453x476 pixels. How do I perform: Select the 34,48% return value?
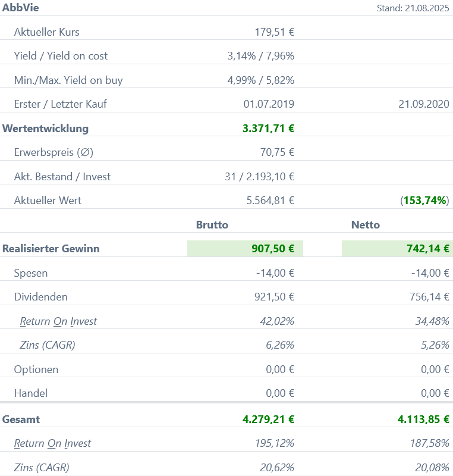point(432,321)
